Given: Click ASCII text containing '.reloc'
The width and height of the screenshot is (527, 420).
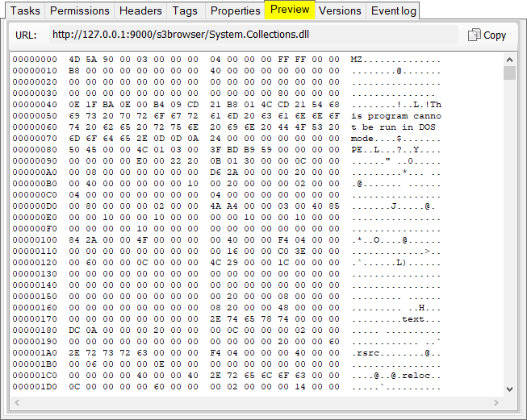Looking at the screenshot, I should coord(396,376).
